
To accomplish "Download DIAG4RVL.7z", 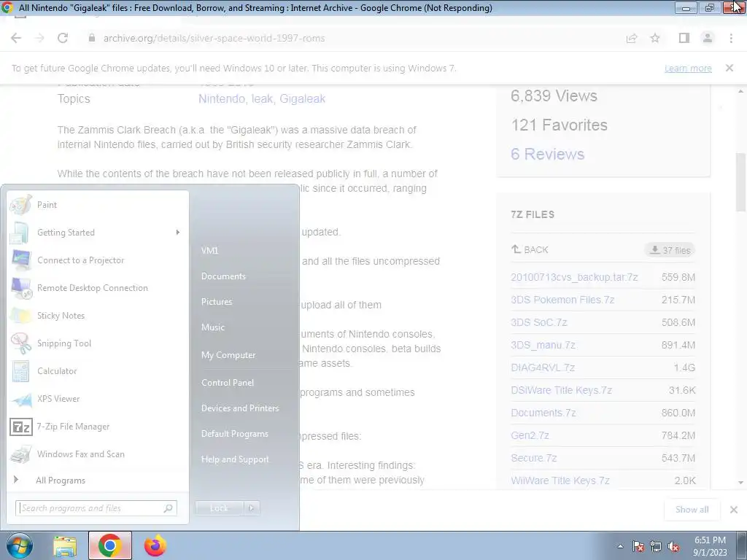I will (543, 367).
